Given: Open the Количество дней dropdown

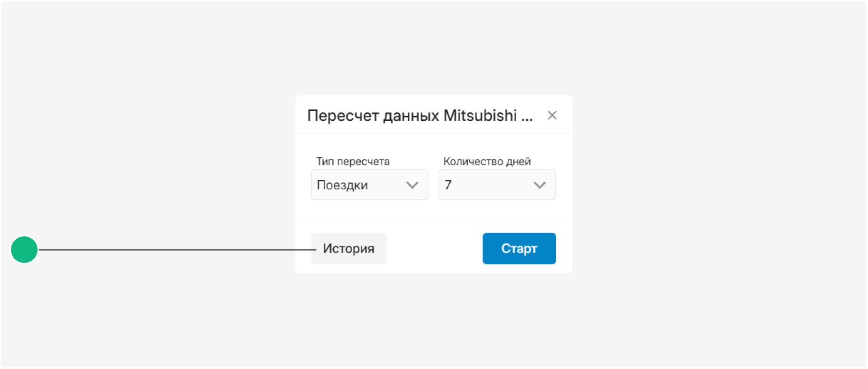Looking at the screenshot, I should [x=497, y=185].
